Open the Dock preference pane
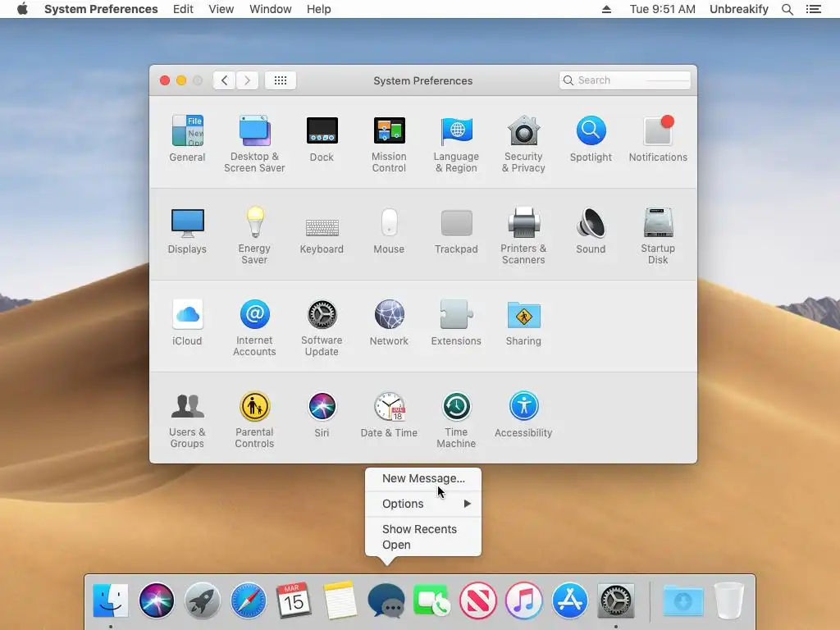This screenshot has width=840, height=630. pyautogui.click(x=322, y=138)
